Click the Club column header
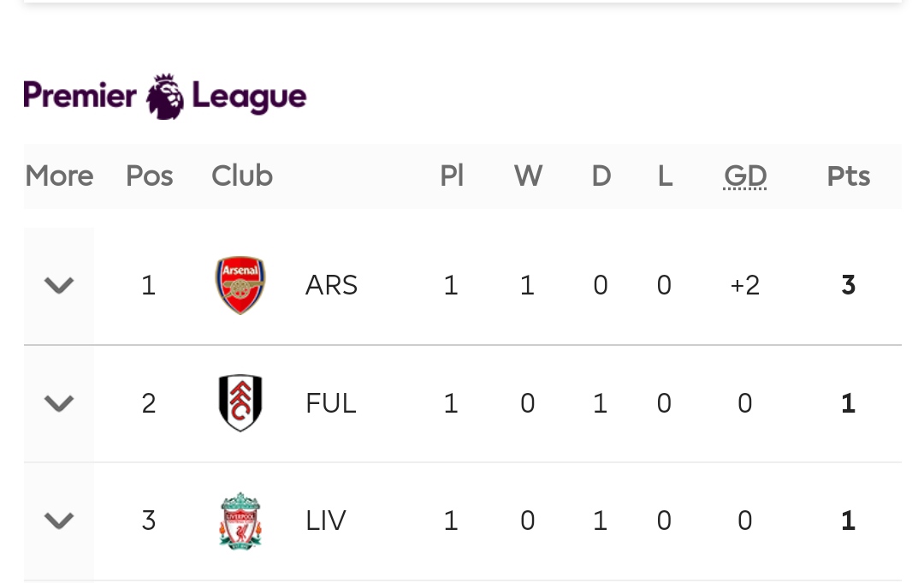The height and width of the screenshot is (583, 924). (242, 176)
